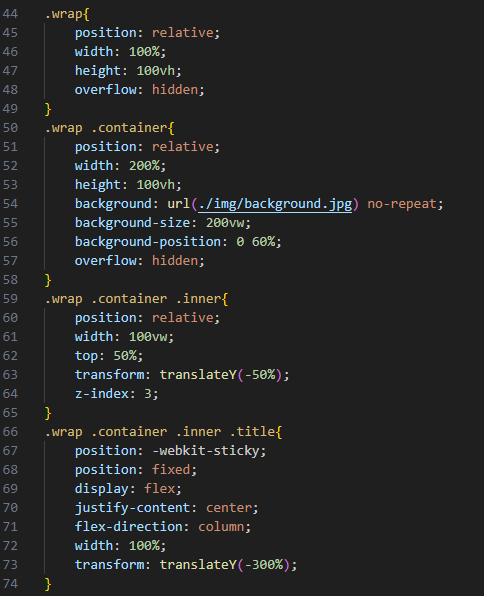Click the '.wrap .container .inner{' selector
This screenshot has width=484, height=596.
pos(136,299)
